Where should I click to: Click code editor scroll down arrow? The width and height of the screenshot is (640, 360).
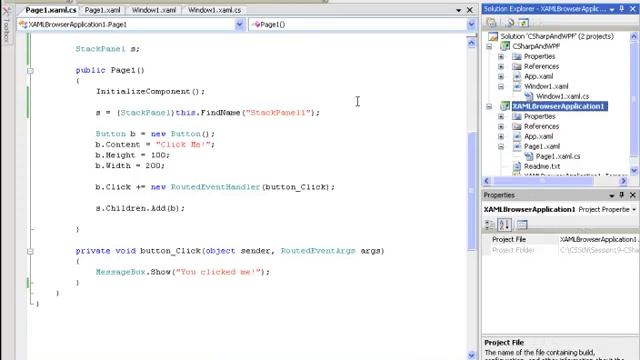click(471, 356)
